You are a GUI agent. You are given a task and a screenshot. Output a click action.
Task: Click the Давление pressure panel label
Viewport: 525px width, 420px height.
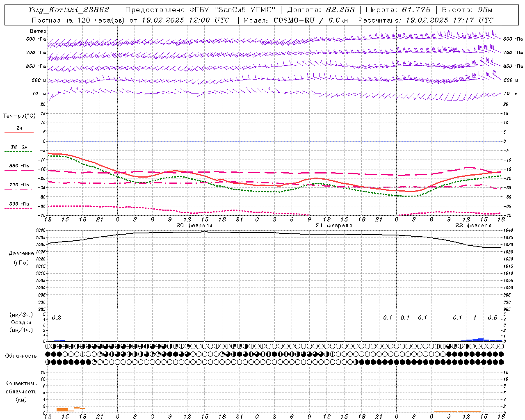[22, 253]
